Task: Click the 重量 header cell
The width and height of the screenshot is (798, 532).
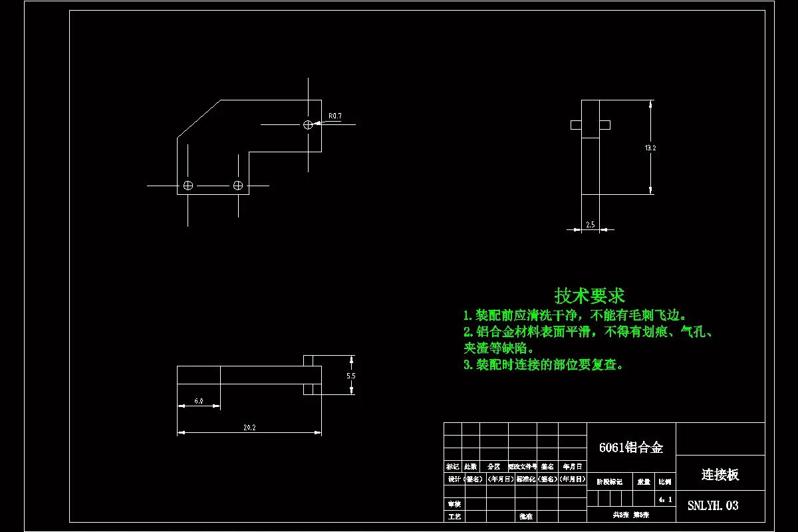Action: click(644, 481)
